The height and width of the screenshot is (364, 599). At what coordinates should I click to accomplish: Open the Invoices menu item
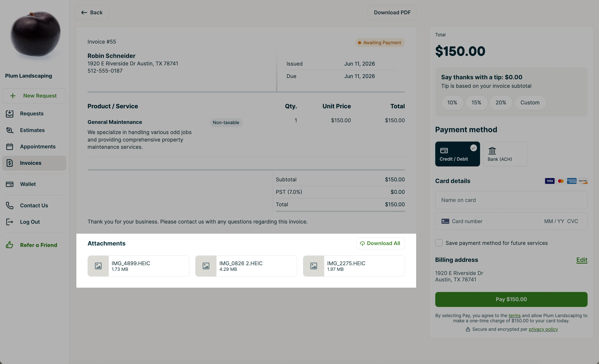coord(34,163)
